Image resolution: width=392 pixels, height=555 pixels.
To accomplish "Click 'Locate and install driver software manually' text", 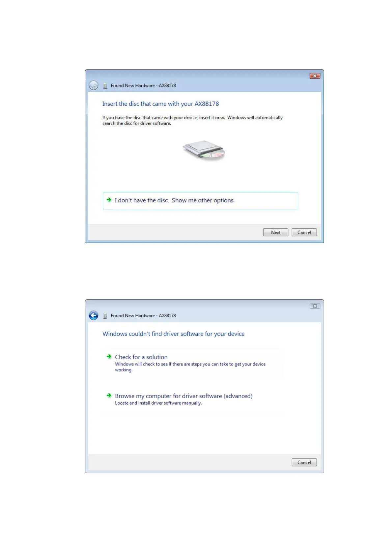I will coord(158,403).
